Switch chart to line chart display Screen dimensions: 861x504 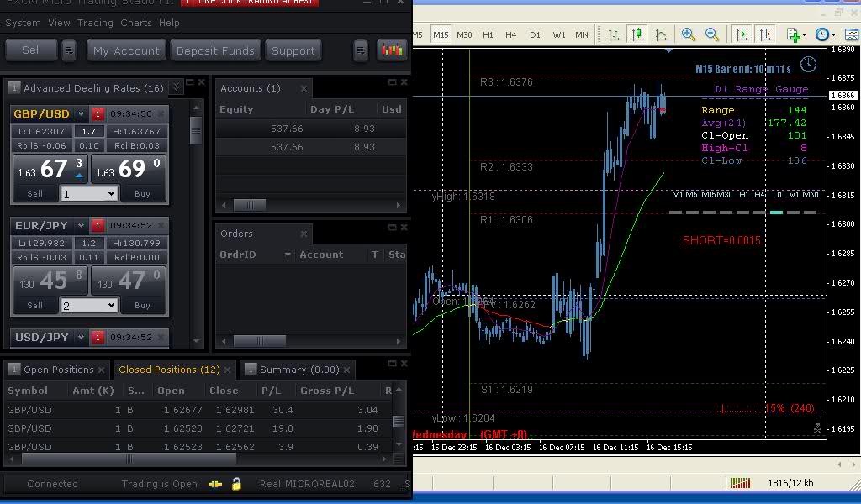(x=661, y=34)
